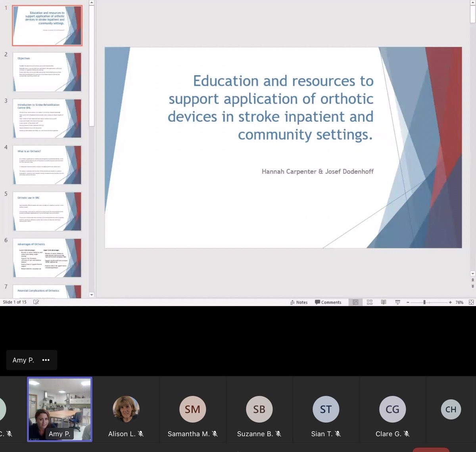This screenshot has height=452, width=476.
Task: Click muted mic icon for Samantha M.
Action: click(215, 434)
